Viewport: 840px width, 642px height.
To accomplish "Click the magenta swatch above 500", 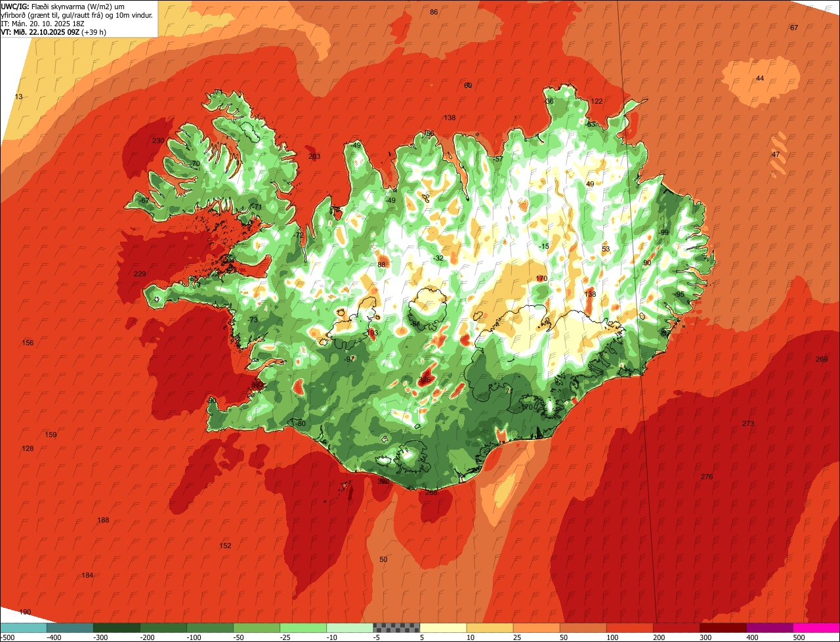I will click(x=816, y=628).
